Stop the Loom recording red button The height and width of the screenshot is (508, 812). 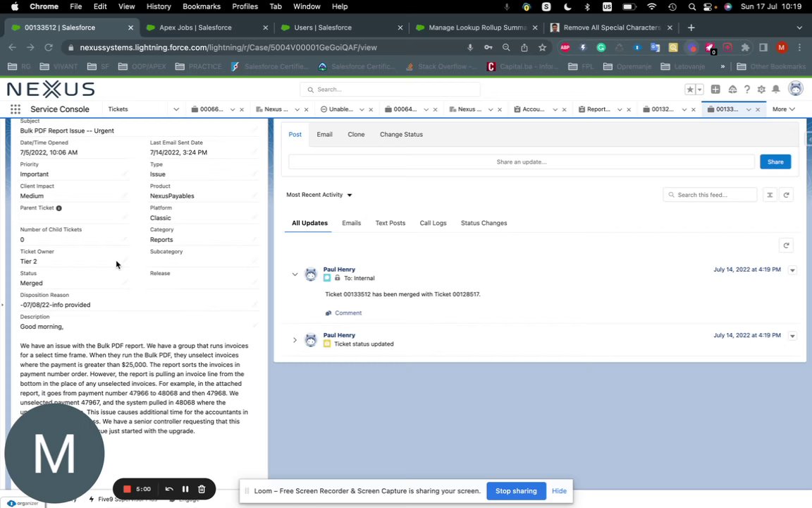127,489
